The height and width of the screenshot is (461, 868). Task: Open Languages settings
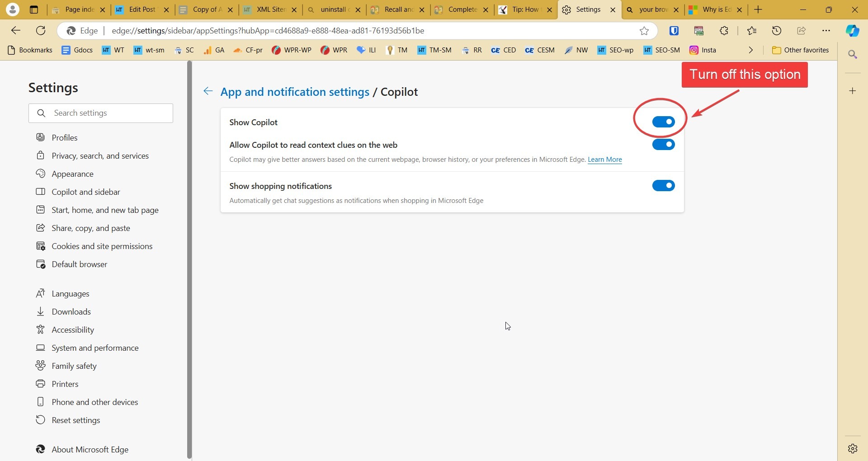tap(71, 293)
